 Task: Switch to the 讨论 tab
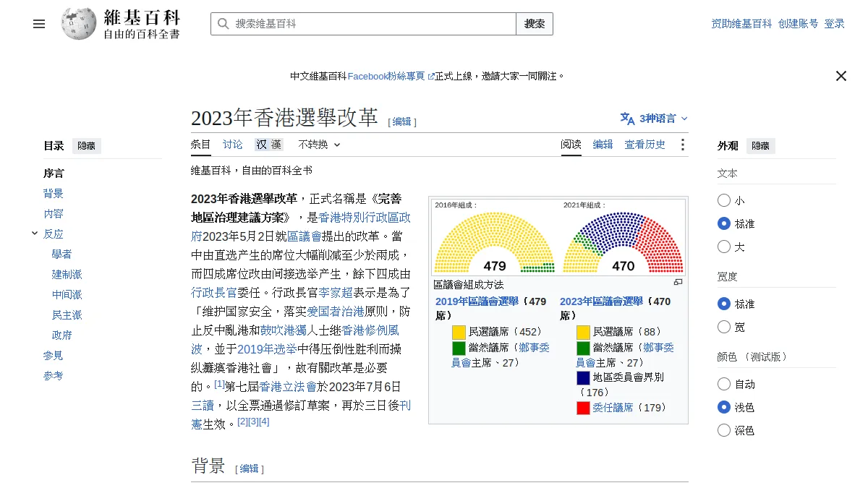point(233,145)
